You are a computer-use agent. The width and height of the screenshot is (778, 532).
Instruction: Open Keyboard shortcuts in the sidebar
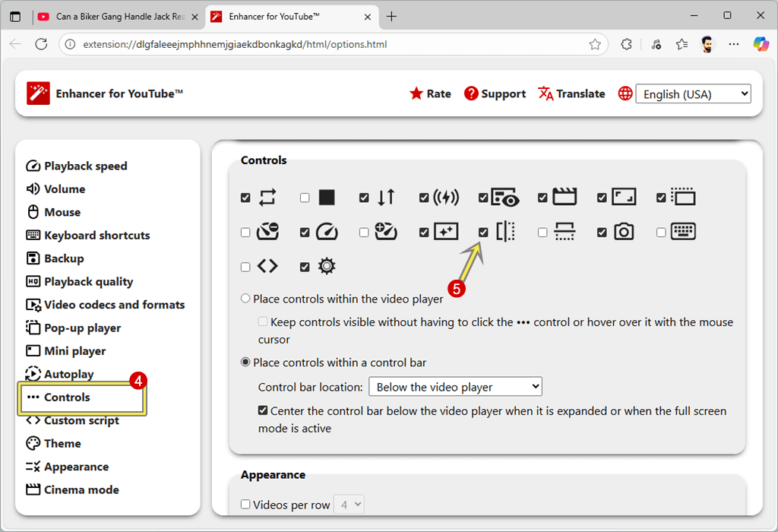88,236
